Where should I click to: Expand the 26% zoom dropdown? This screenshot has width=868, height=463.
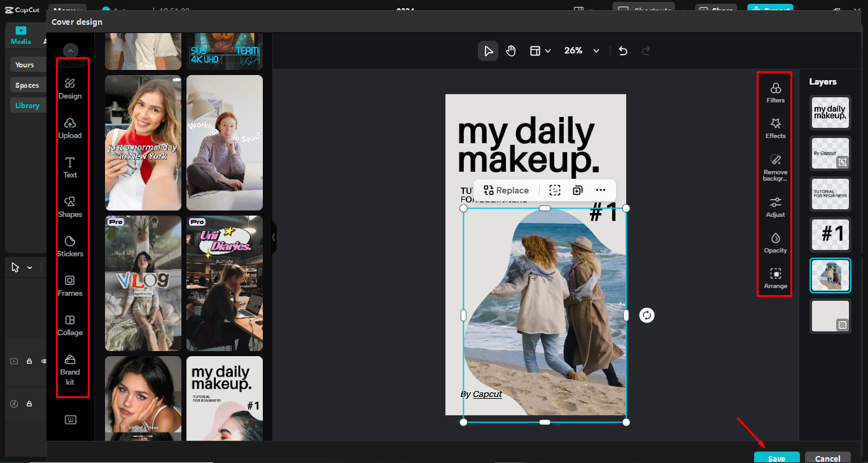(x=596, y=51)
